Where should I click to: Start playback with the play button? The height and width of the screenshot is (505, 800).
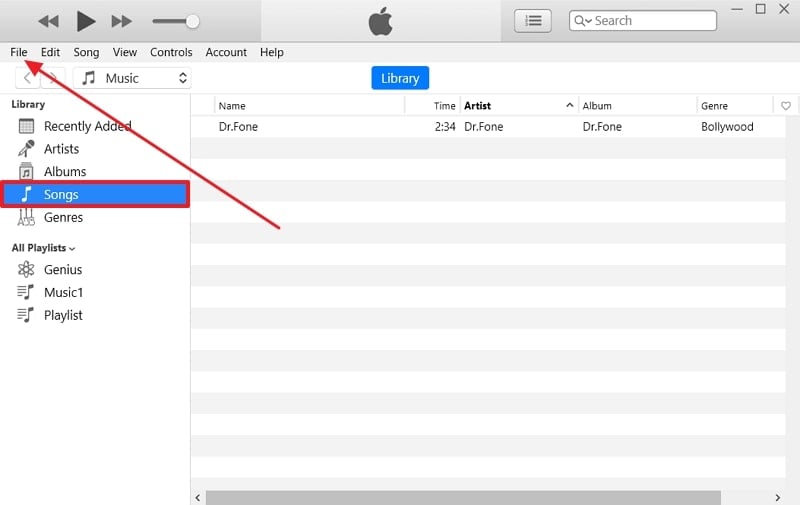tap(86, 21)
